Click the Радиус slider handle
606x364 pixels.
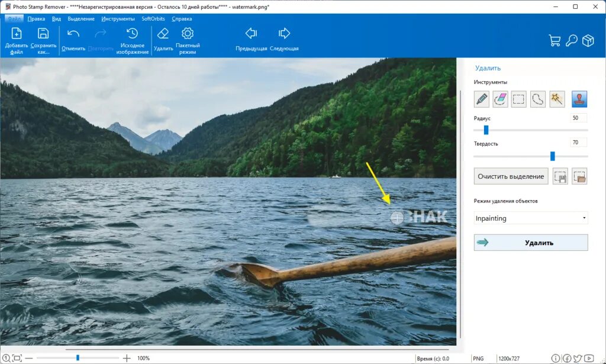pos(486,130)
